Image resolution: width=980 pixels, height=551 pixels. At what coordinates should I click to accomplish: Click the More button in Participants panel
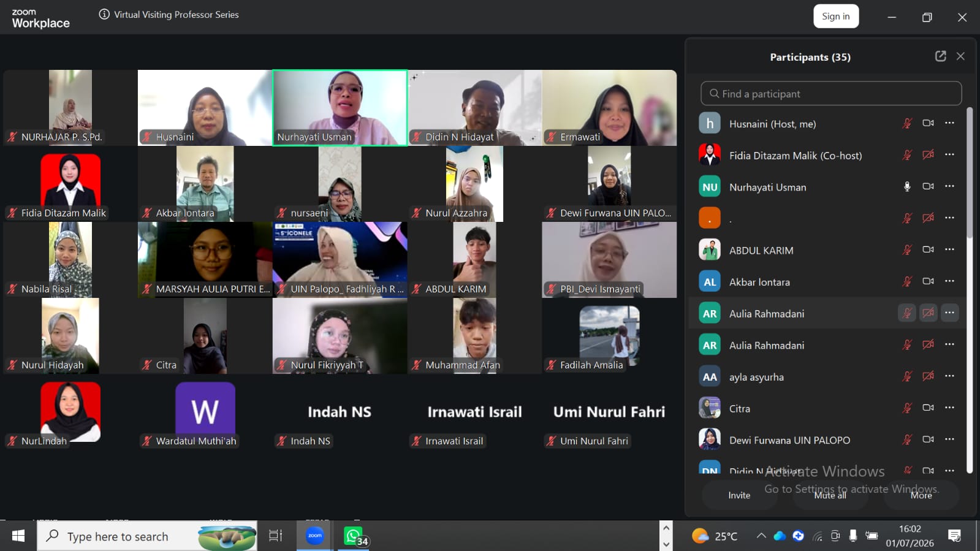[x=921, y=495]
